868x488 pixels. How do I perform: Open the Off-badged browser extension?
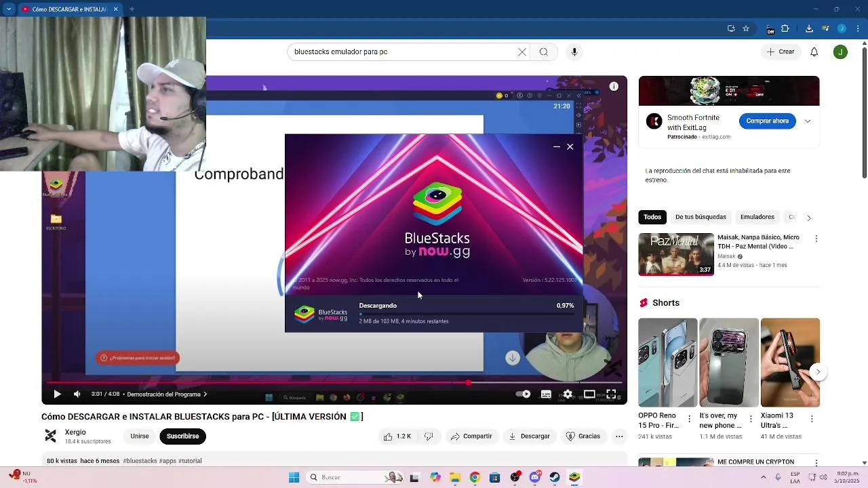coord(770,29)
